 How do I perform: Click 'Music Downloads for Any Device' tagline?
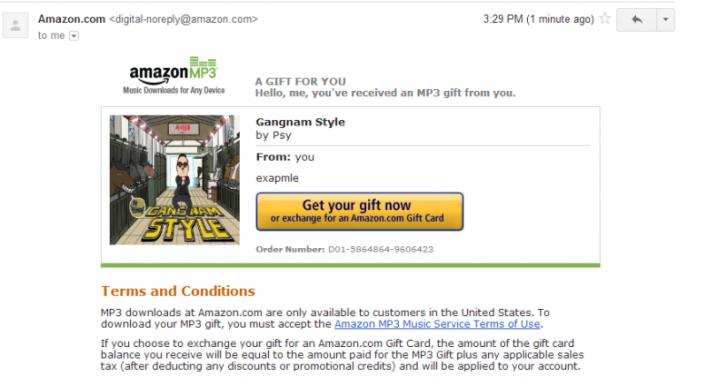(174, 90)
